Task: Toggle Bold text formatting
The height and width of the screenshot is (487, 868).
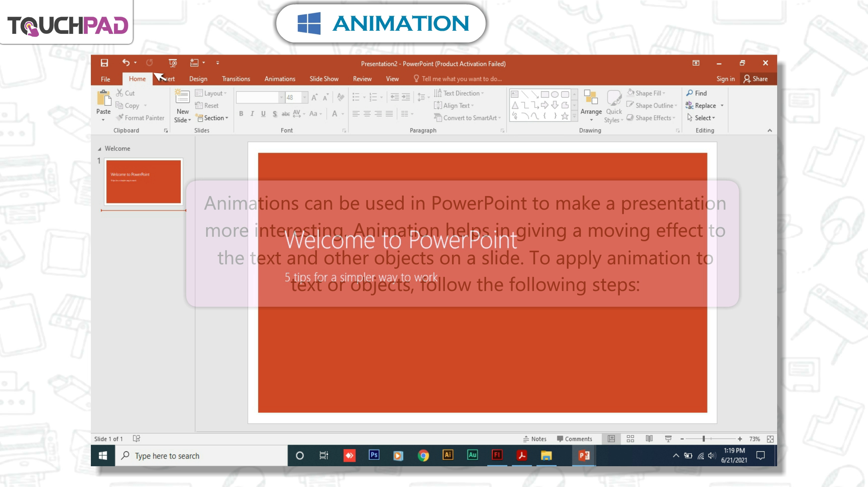Action: pos(241,114)
